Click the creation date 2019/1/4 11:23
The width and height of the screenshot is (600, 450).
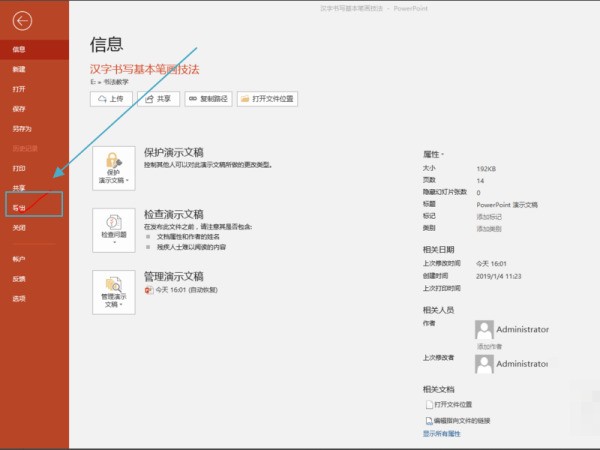pos(499,276)
